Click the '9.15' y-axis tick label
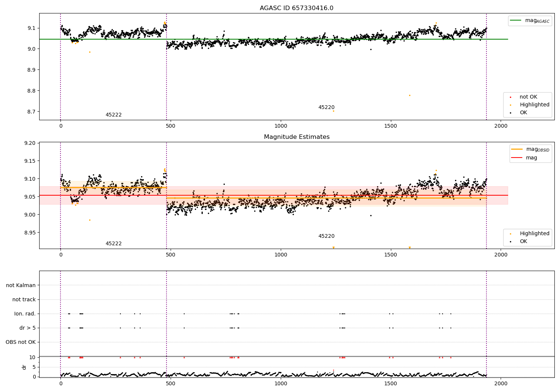The height and width of the screenshot is (392, 560). pos(30,161)
